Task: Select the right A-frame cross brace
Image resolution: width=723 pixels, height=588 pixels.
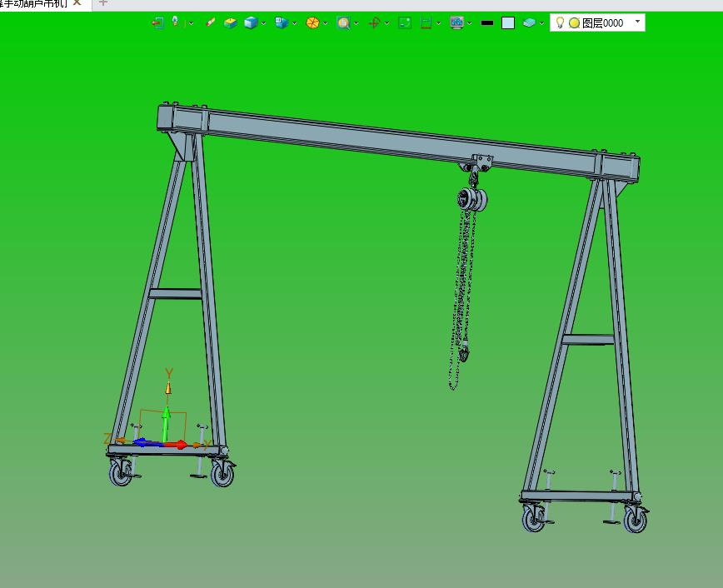Action: click(x=588, y=340)
